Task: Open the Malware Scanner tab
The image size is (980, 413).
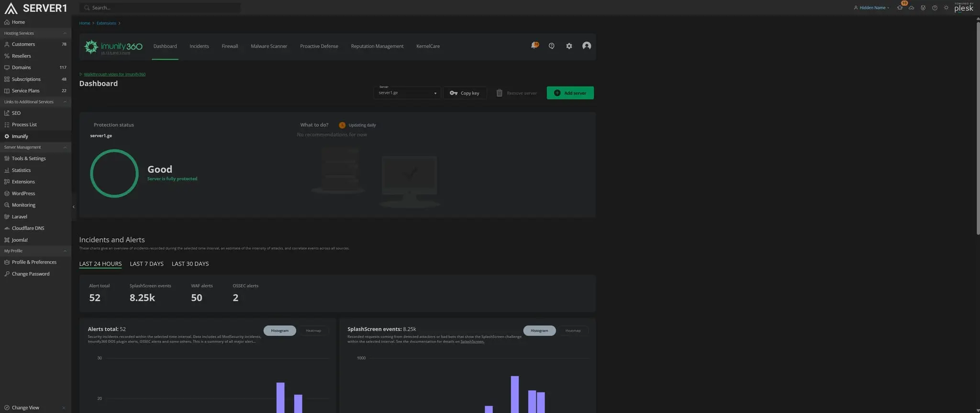Action: tap(269, 46)
